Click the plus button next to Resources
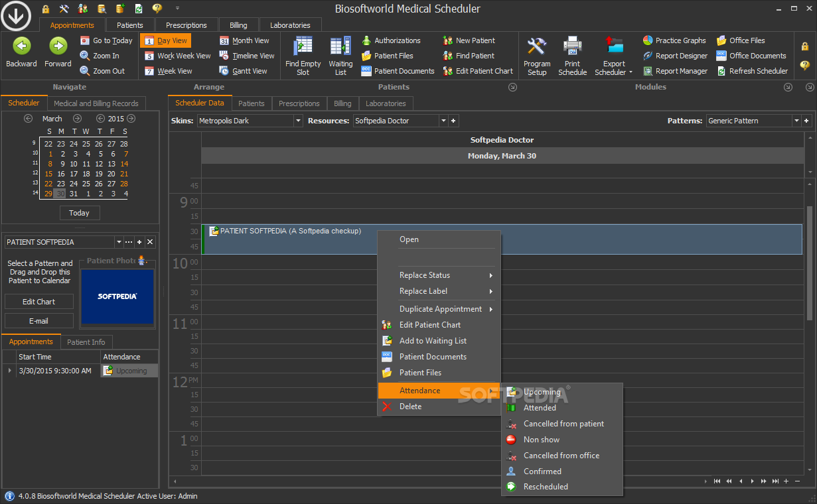This screenshot has width=817, height=504. coord(453,121)
